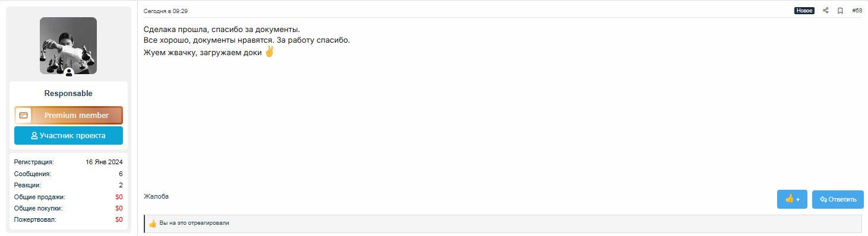Click the Premium member badge
This screenshot has height=236, width=868.
tap(68, 115)
